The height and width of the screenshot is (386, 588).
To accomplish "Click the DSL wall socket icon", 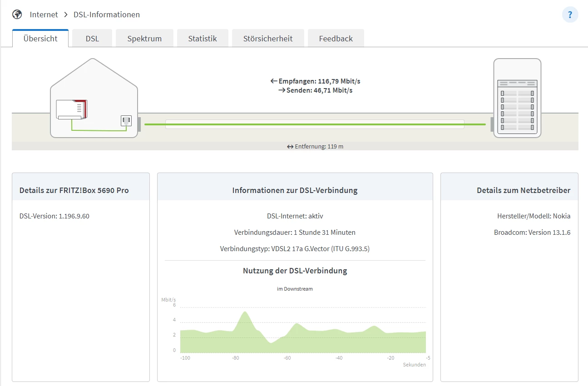I will [126, 121].
